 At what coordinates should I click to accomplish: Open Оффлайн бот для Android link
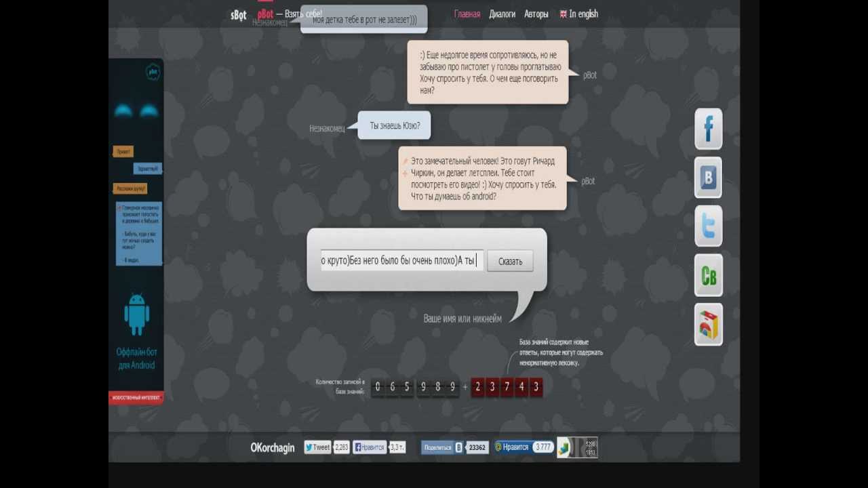coord(136,359)
